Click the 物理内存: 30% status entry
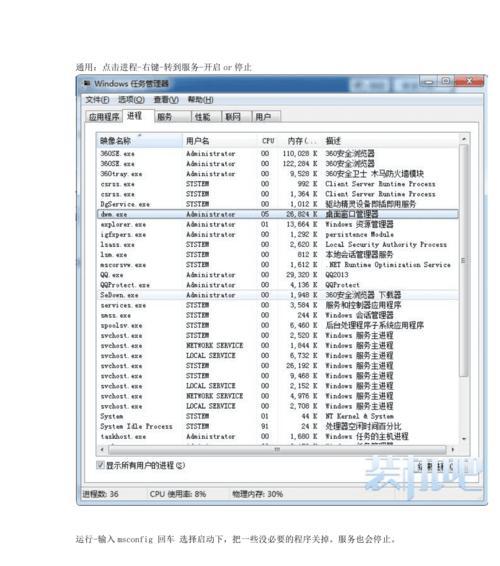Image resolution: width=500 pixels, height=566 pixels. (257, 494)
